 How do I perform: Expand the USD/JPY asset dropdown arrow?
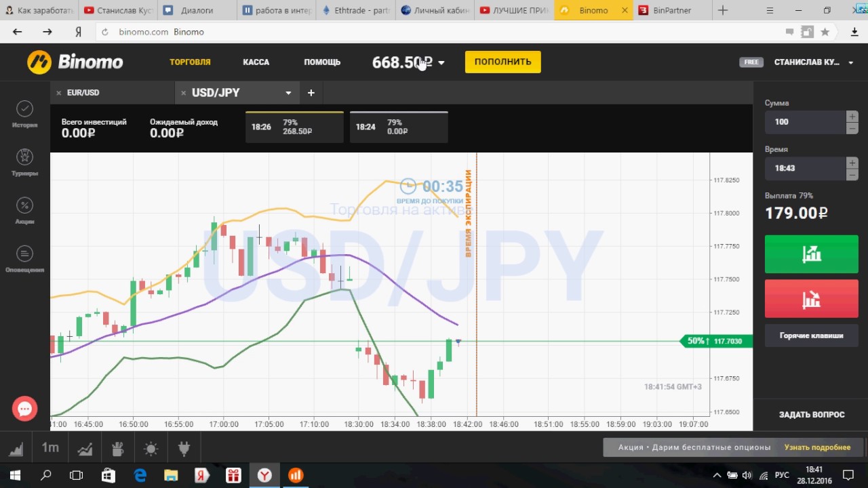(x=288, y=93)
